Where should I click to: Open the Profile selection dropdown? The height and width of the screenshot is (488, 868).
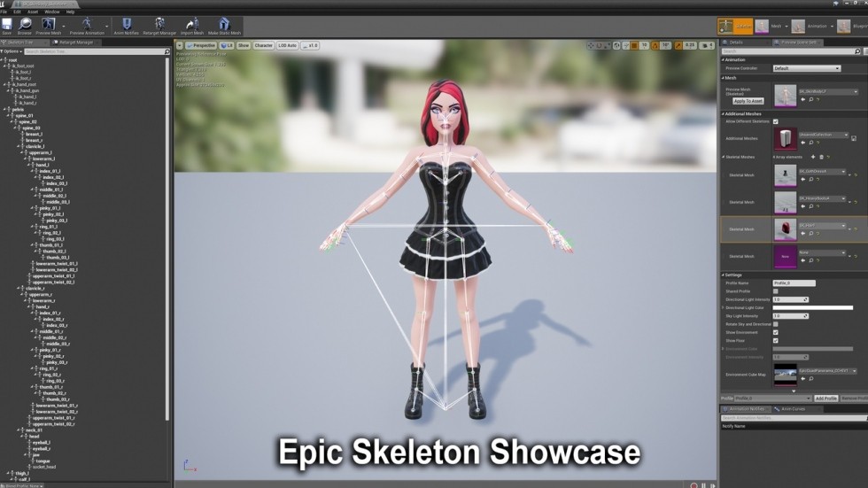(x=773, y=399)
